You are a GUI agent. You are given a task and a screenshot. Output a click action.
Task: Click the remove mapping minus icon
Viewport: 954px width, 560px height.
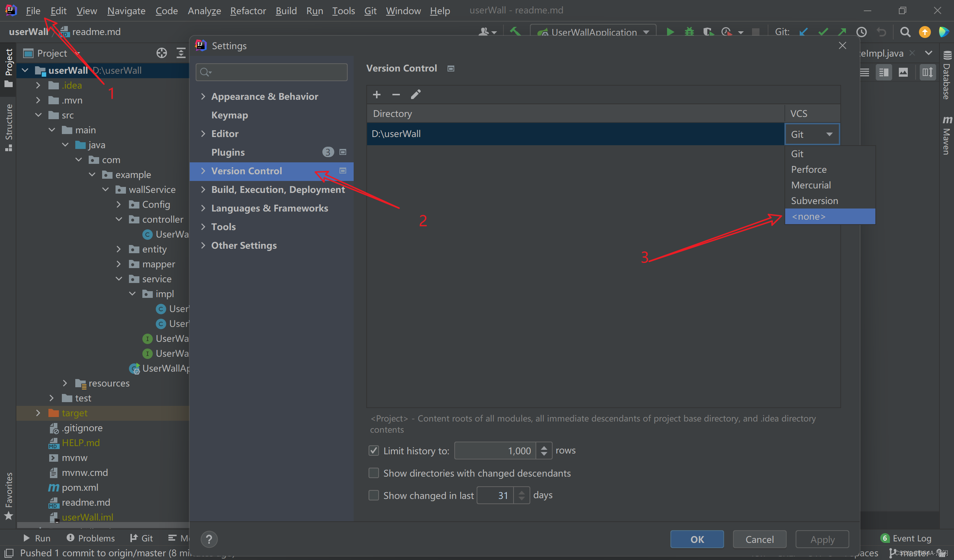(x=396, y=95)
